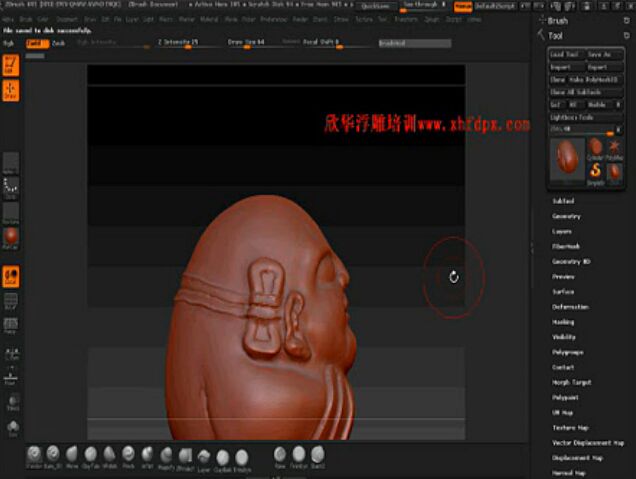Select the PolyMesh3D star tool

pos(614,149)
